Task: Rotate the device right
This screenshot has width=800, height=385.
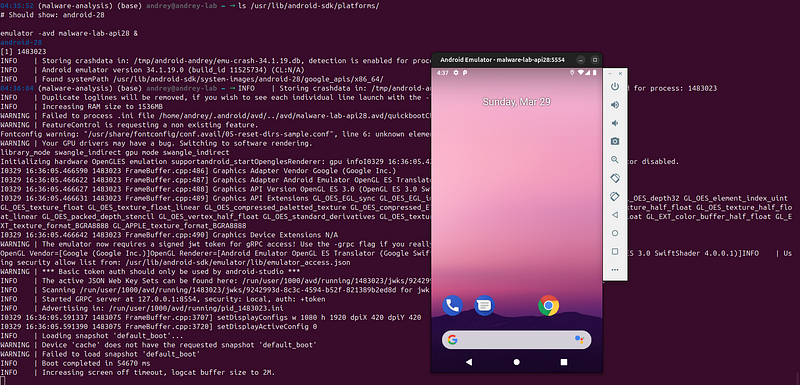Action: click(615, 197)
